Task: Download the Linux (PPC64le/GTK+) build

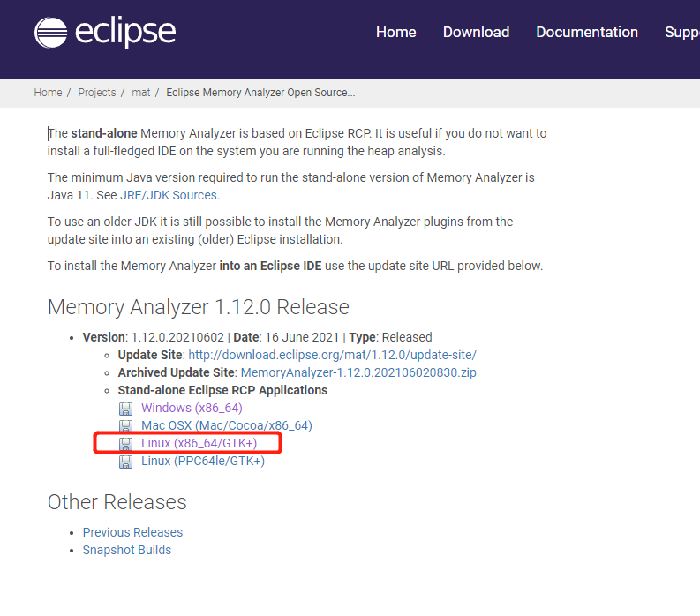Action: (x=203, y=461)
